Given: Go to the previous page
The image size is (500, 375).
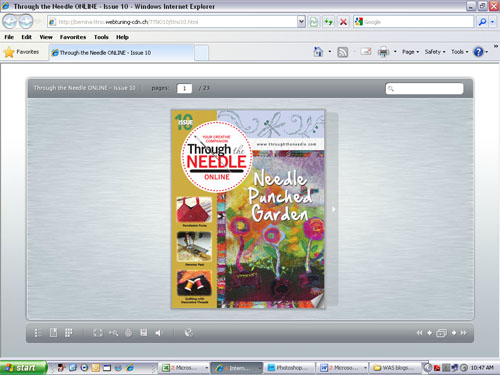Looking at the screenshot, I should tap(429, 333).
